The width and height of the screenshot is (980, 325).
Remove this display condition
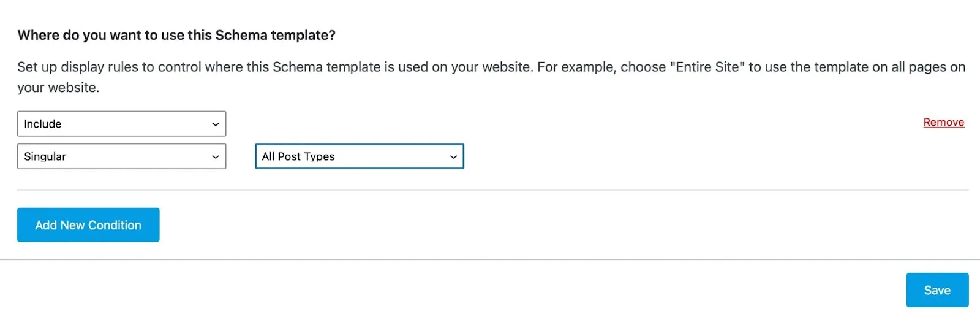click(x=943, y=123)
